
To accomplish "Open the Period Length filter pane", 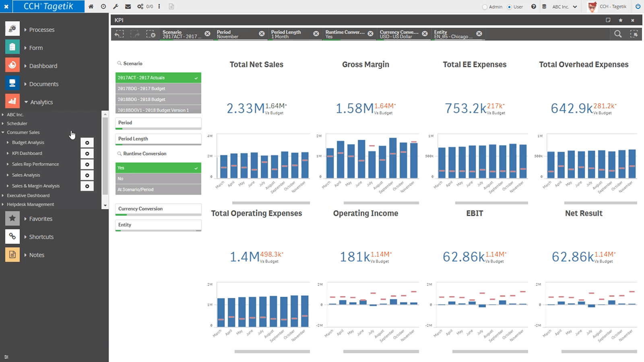I will point(158,139).
